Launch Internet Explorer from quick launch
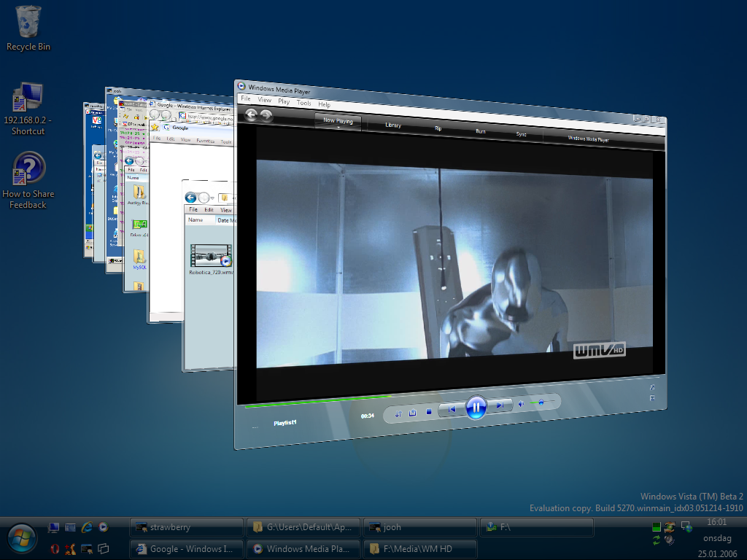The width and height of the screenshot is (747, 560). coord(87,527)
